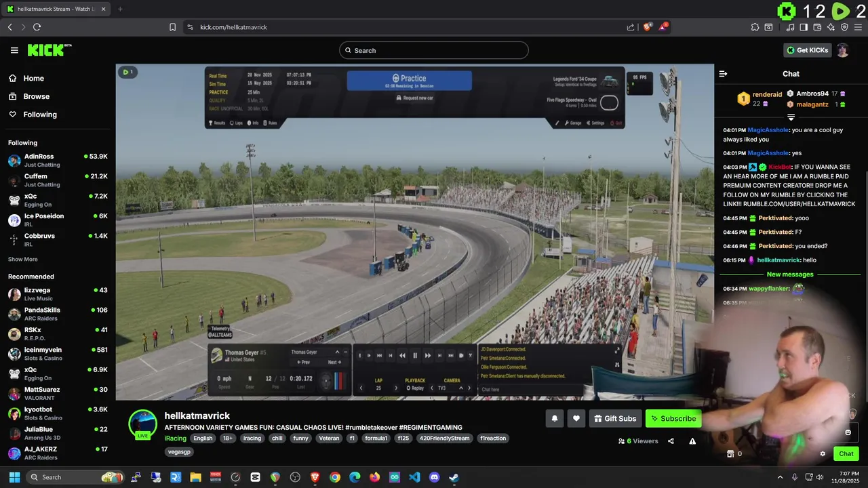868x488 pixels.
Task: Open the chat shop icon
Action: coord(730,454)
